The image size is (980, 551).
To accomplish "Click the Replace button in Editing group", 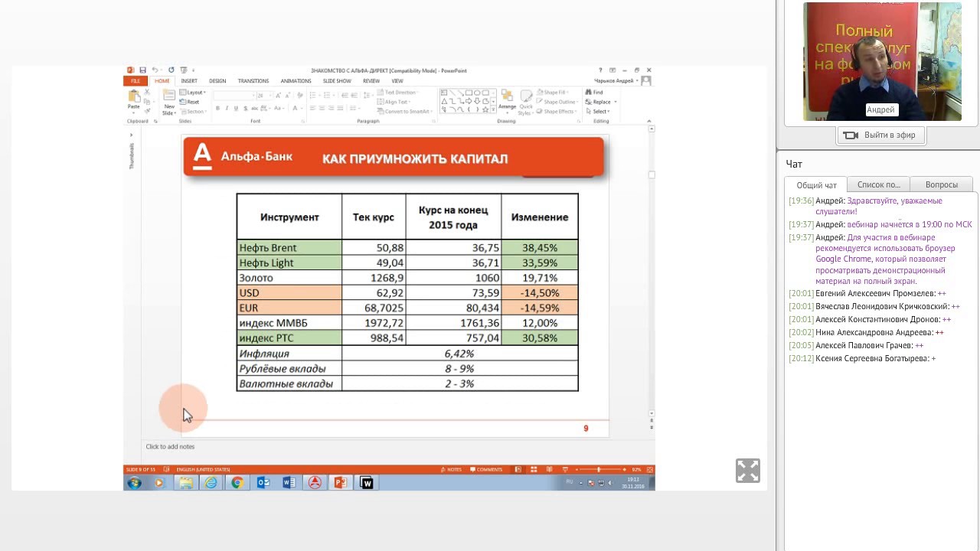I will 599,102.
